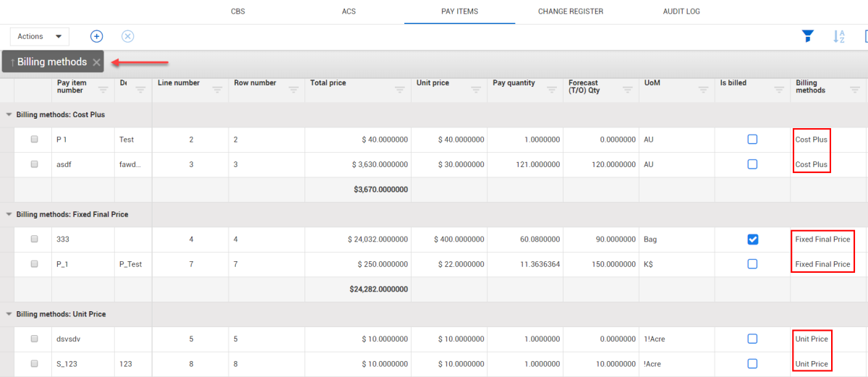The image size is (868, 377).
Task: Check the Is billed box for P 1
Action: pyautogui.click(x=752, y=140)
